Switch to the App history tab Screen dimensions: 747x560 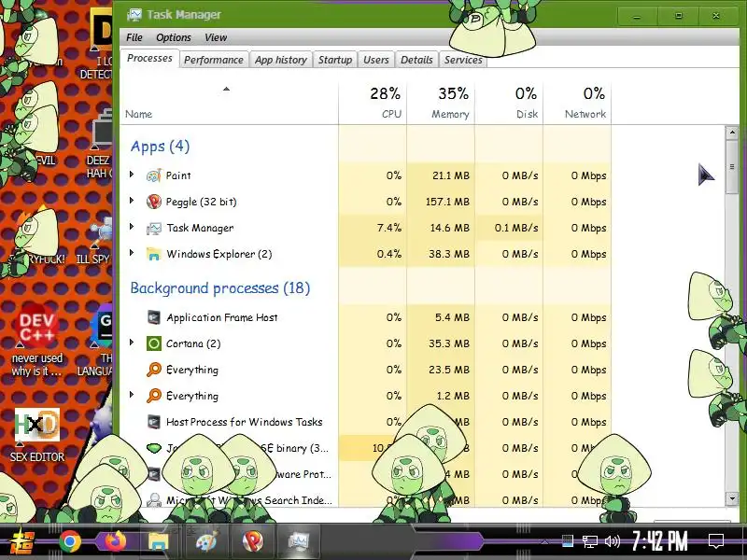tap(281, 60)
